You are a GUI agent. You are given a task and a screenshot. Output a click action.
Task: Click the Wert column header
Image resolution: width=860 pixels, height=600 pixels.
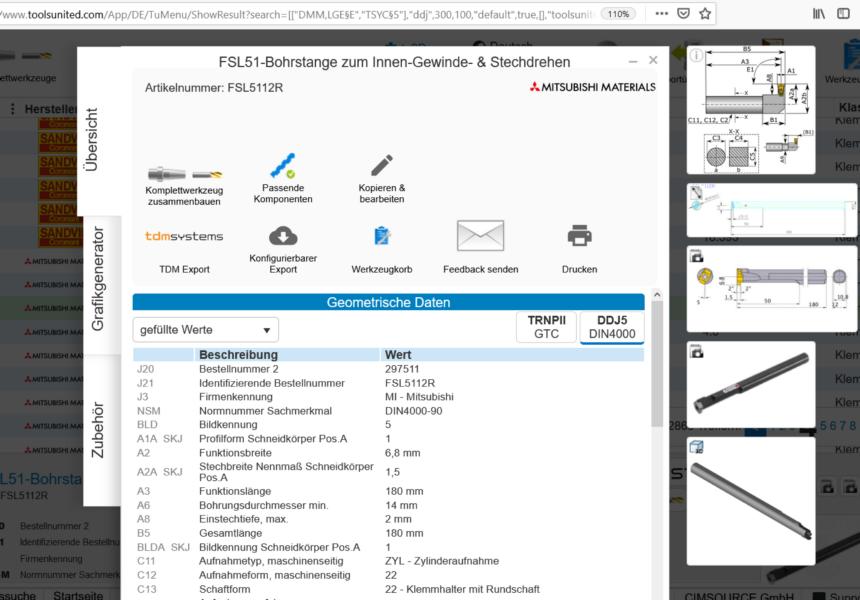(398, 355)
